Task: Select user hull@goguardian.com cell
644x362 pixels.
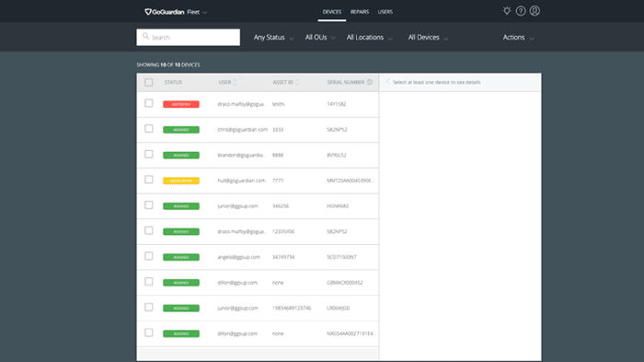Action: point(241,181)
